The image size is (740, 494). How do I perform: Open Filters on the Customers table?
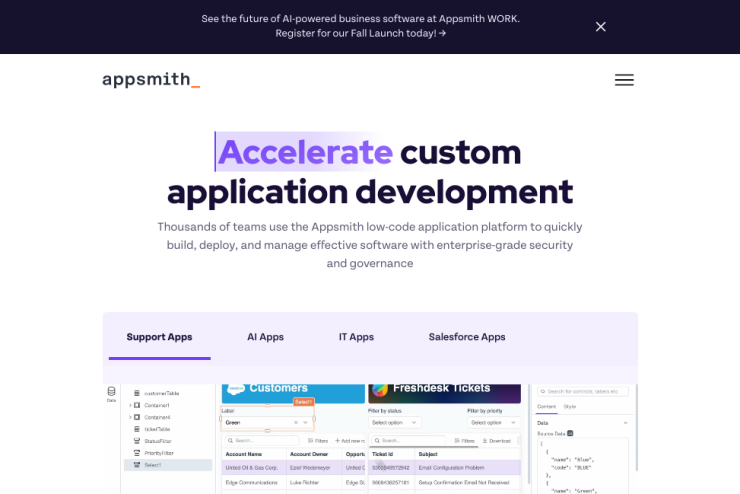[318, 441]
